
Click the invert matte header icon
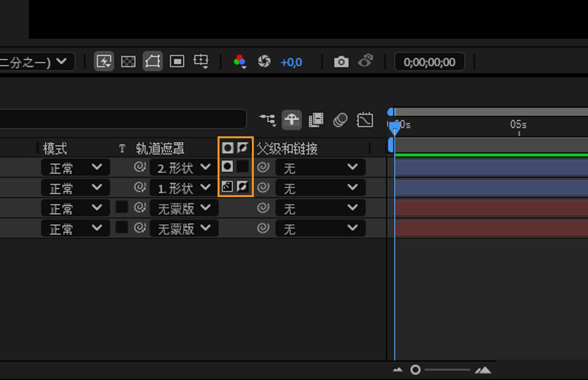click(243, 148)
